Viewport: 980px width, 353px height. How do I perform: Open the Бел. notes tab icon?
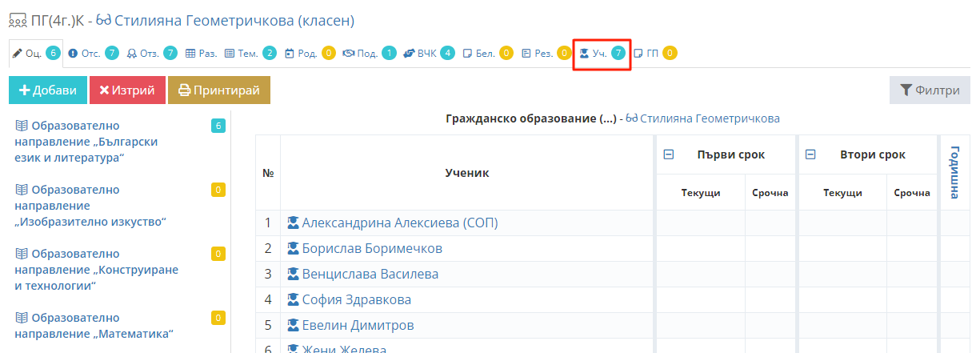[468, 54]
